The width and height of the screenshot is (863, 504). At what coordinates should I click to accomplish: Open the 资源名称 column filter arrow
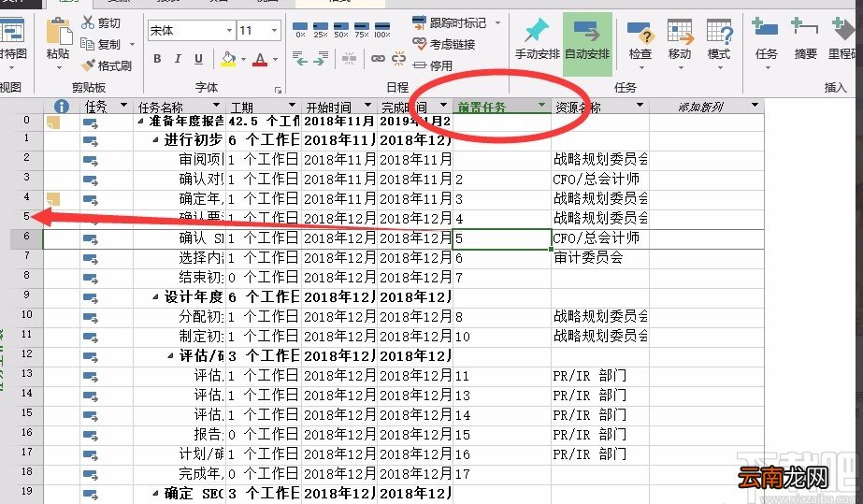pos(640,105)
